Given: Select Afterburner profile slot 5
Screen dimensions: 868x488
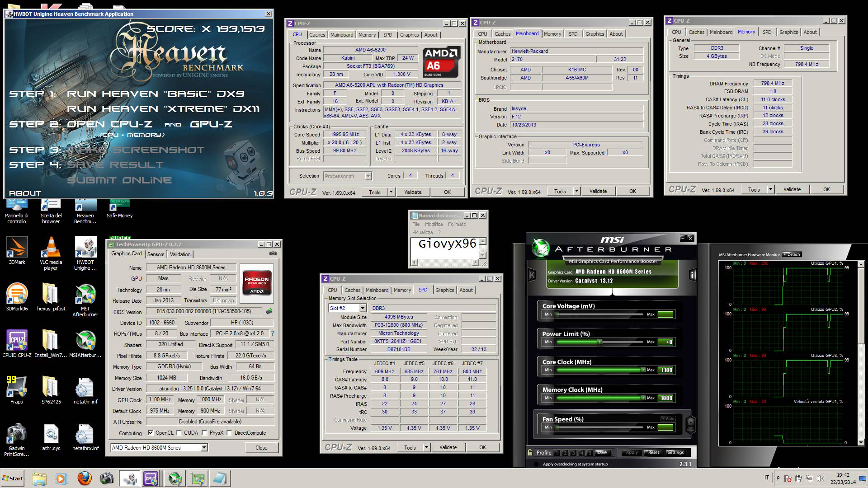Looking at the screenshot, I should (590, 453).
